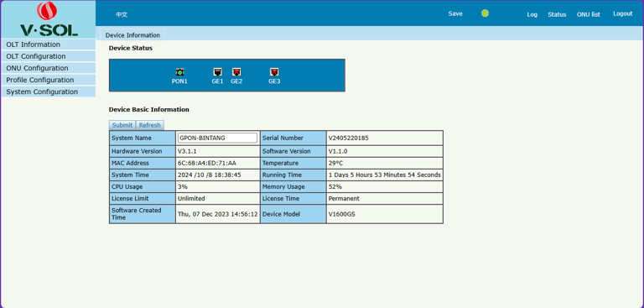Click the Device Model label cell
This screenshot has height=308, width=644.
(x=293, y=214)
